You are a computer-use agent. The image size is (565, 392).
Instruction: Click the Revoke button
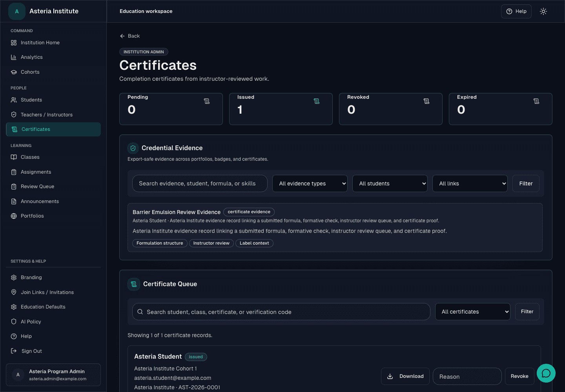pyautogui.click(x=519, y=376)
